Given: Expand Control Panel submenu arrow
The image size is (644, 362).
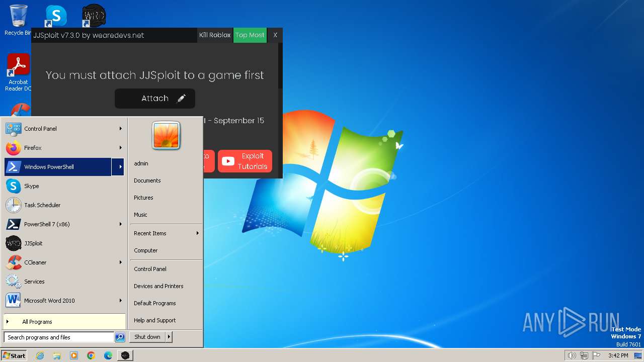Looking at the screenshot, I should click(x=121, y=129).
